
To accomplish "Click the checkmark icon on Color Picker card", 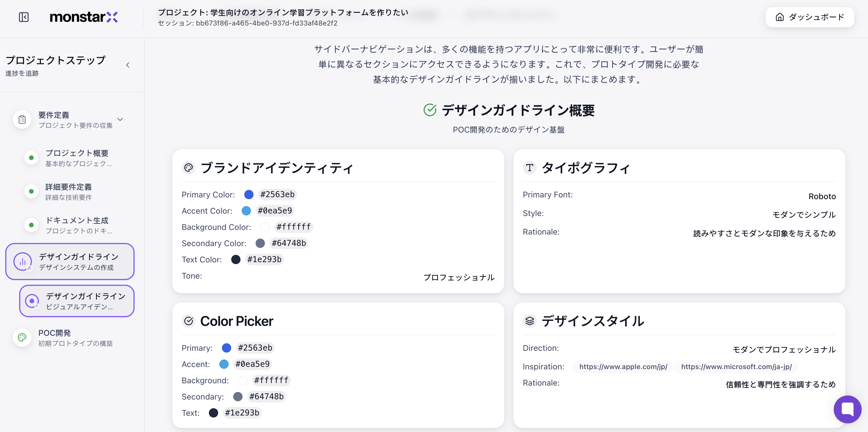I will (x=189, y=321).
